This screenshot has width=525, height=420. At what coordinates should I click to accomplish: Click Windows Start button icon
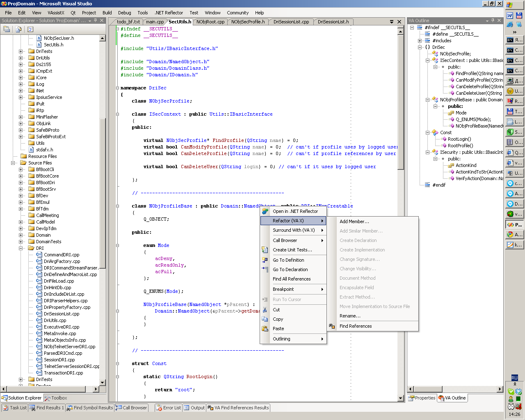[x=510, y=5]
